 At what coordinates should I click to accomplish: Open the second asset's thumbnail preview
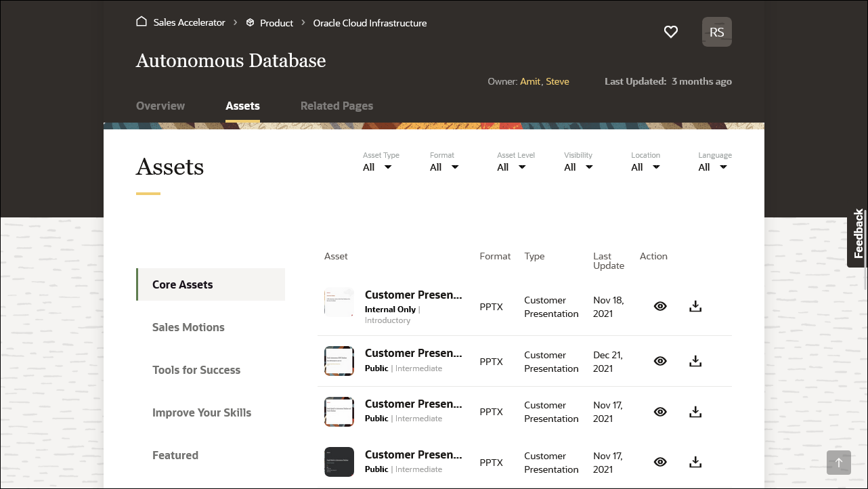(339, 360)
